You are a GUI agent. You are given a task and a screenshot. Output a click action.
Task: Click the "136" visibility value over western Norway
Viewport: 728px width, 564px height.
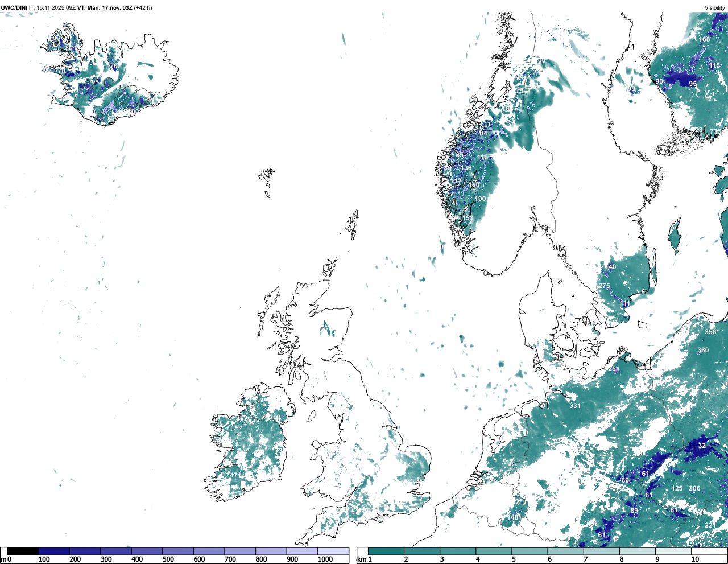[x=466, y=168]
